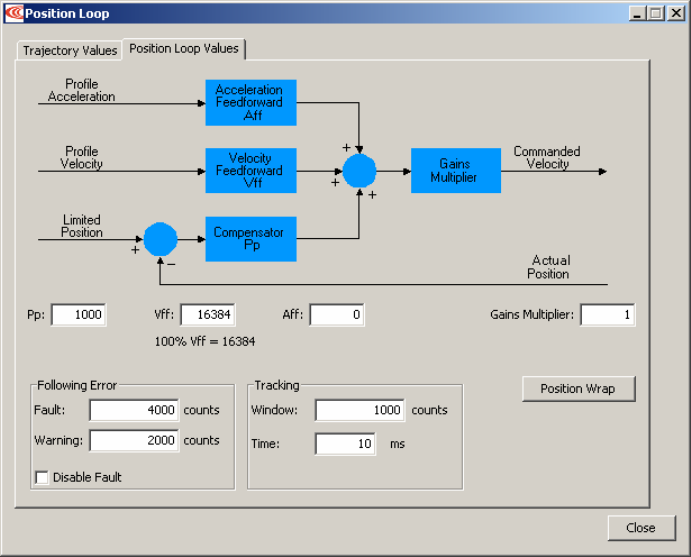Click the Close button
The height and width of the screenshot is (557, 691).
pos(641,528)
